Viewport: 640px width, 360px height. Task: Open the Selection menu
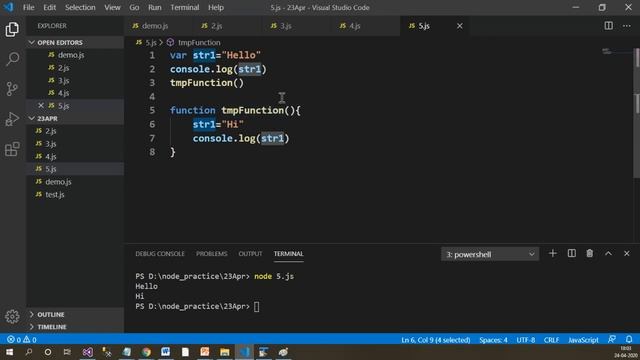click(80, 7)
